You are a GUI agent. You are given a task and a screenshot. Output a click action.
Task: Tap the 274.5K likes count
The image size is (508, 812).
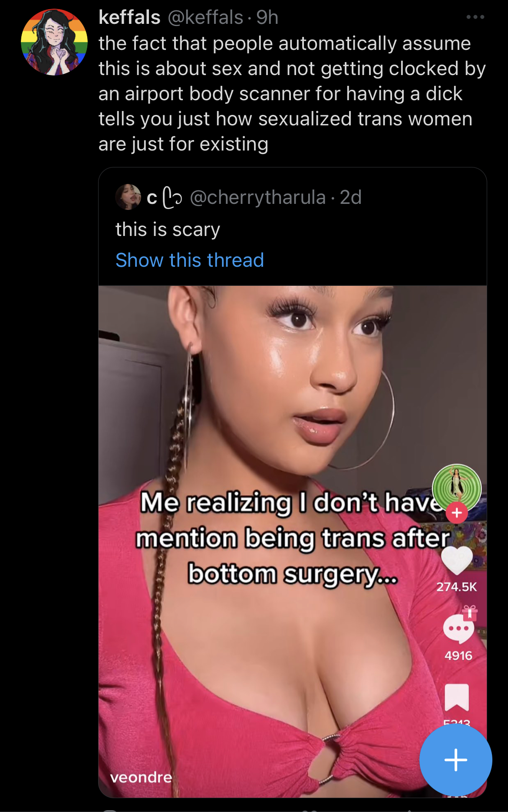[457, 587]
